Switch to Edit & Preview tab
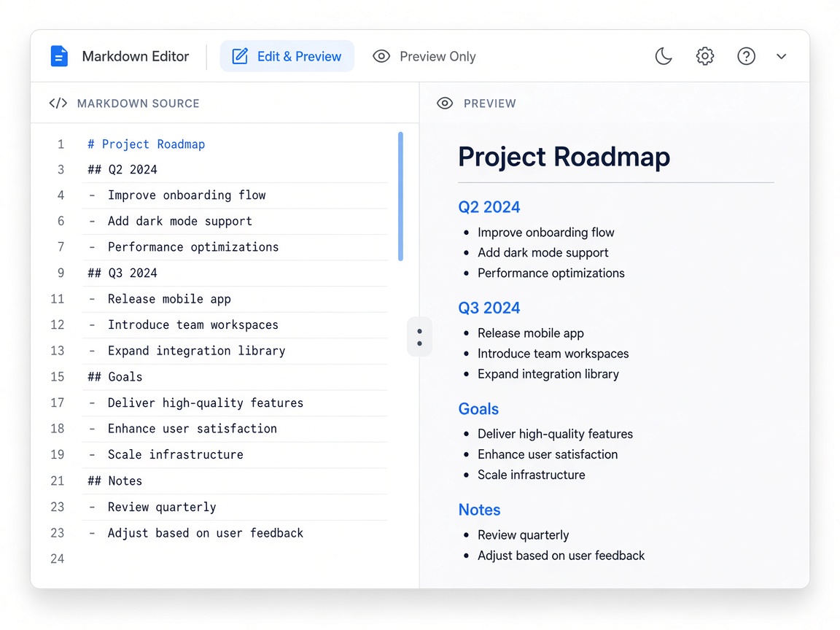Image resolution: width=840 pixels, height=630 pixels. (287, 56)
